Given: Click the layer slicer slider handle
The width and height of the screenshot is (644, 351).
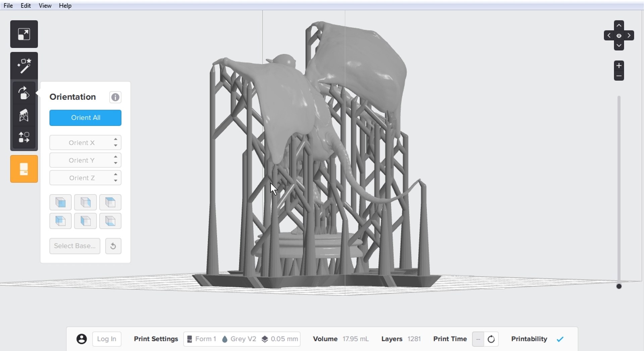Looking at the screenshot, I should point(619,286).
